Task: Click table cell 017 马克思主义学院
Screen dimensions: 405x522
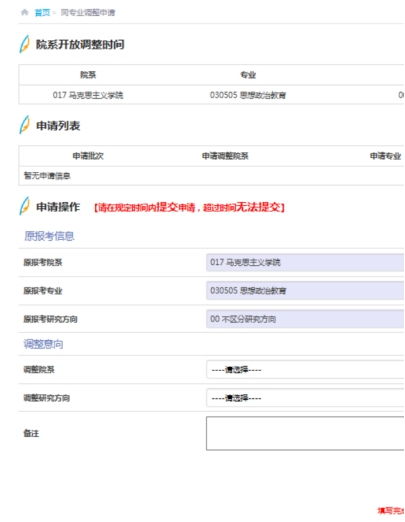Action: tap(88, 95)
